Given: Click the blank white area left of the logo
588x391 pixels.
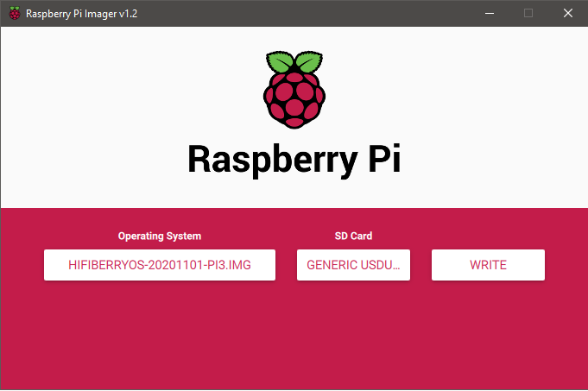Looking at the screenshot, I should tap(131, 90).
